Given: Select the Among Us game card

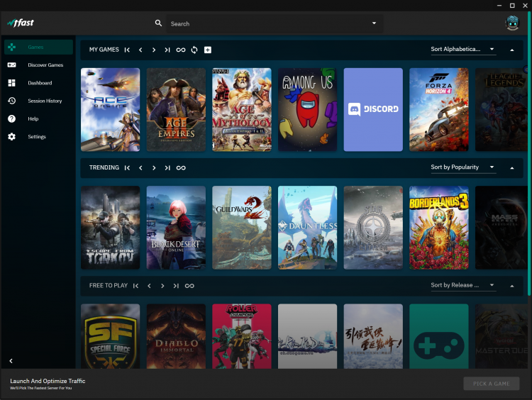Looking at the screenshot, I should coord(307,110).
